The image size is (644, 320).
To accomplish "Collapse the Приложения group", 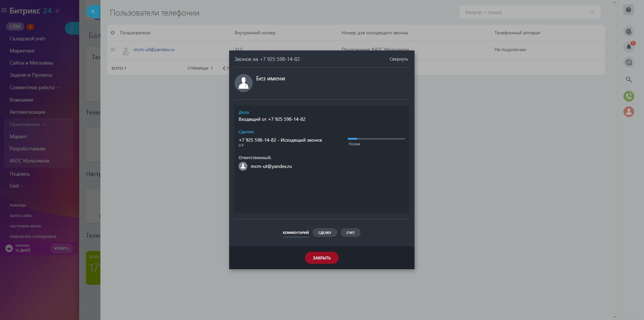I will pyautogui.click(x=28, y=125).
